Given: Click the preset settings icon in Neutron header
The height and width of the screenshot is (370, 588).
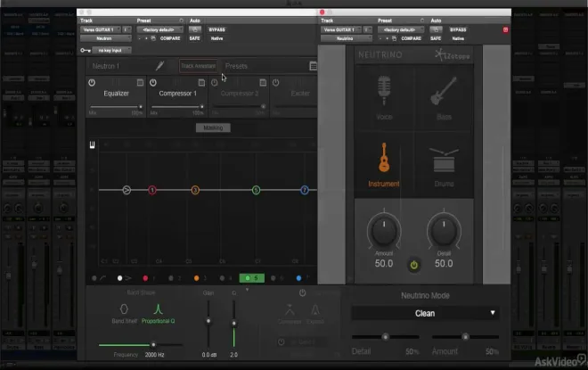Looking at the screenshot, I should (x=181, y=21).
